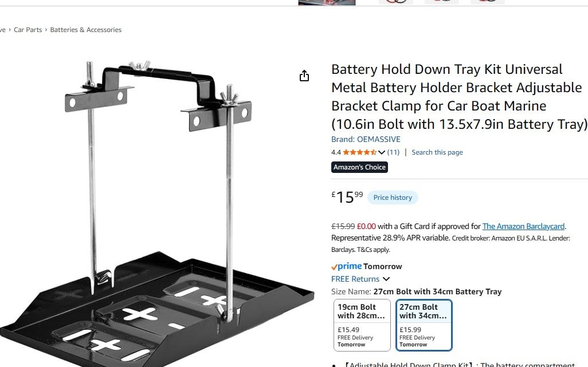The height and width of the screenshot is (367, 588).
Task: Click the Amazon's Choice badge
Action: point(359,167)
